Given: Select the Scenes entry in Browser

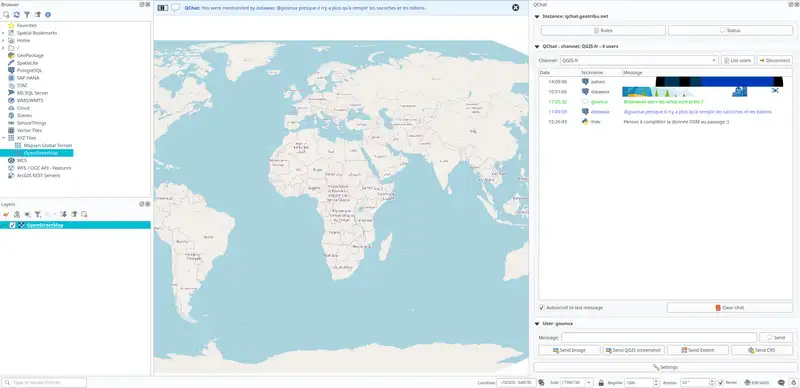Looking at the screenshot, I should click(x=24, y=115).
